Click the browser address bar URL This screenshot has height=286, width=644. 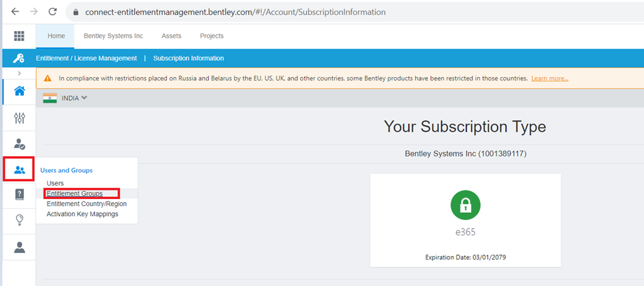(x=236, y=12)
